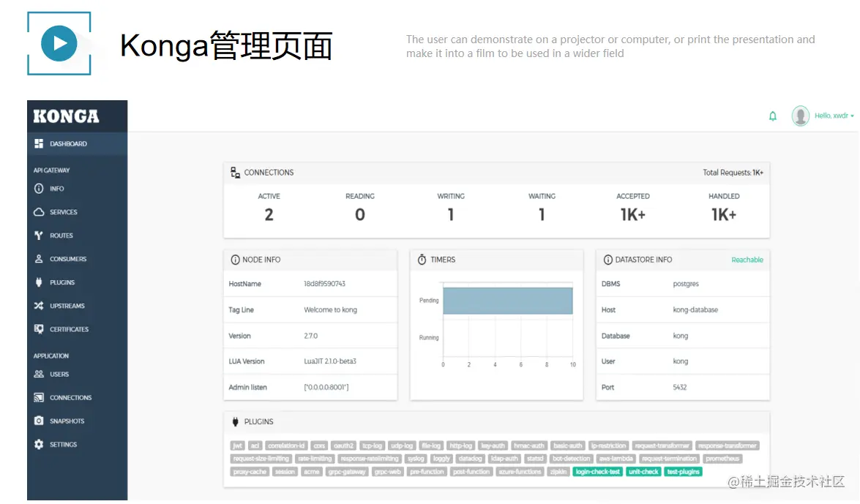Click the notifications bell icon
Screen dimensions: 860x504
773,116
